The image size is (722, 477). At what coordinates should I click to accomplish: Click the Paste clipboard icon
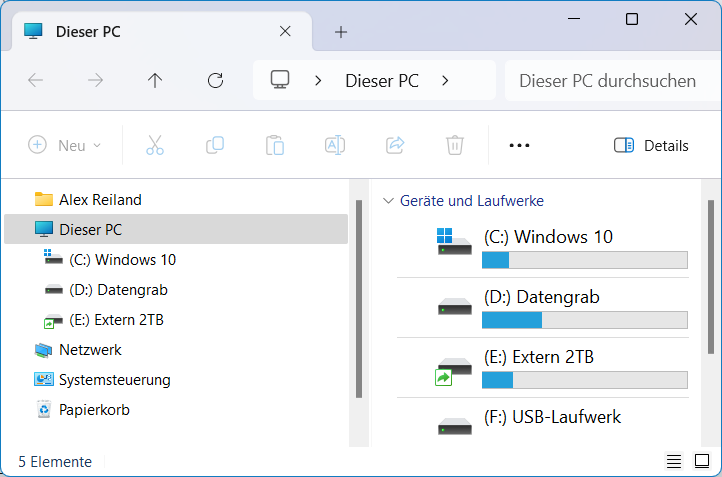click(x=274, y=145)
